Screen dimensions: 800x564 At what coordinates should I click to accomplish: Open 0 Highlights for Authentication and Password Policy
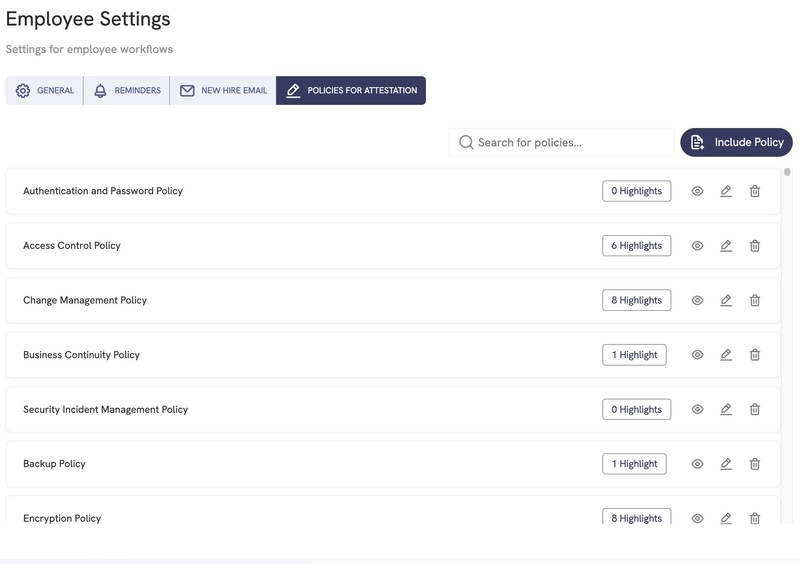(636, 191)
